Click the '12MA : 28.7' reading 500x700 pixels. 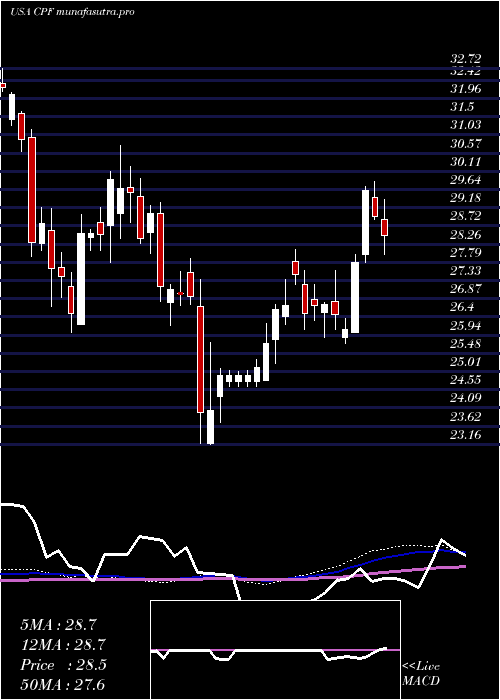point(62,645)
